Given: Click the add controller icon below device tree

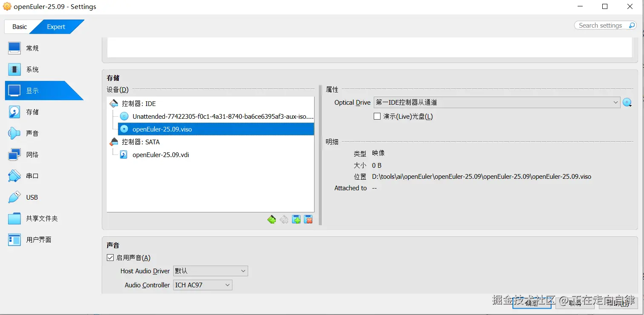Looking at the screenshot, I should coord(272,220).
